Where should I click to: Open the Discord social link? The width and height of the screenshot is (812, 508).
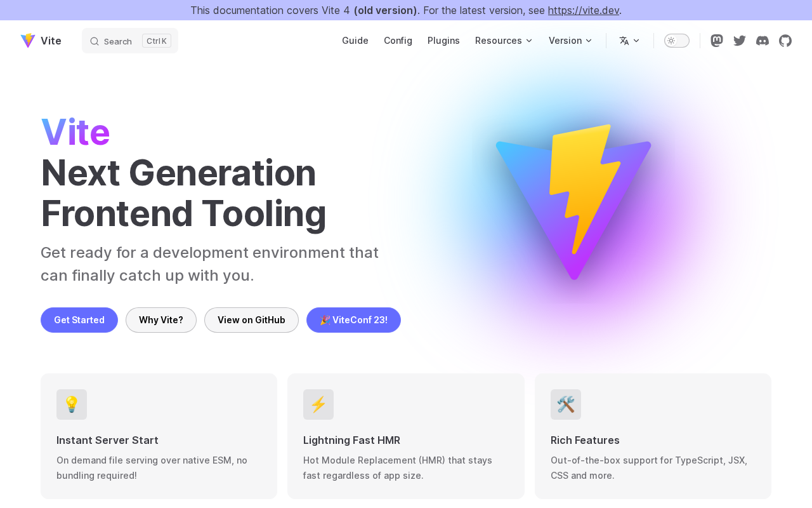click(x=763, y=41)
